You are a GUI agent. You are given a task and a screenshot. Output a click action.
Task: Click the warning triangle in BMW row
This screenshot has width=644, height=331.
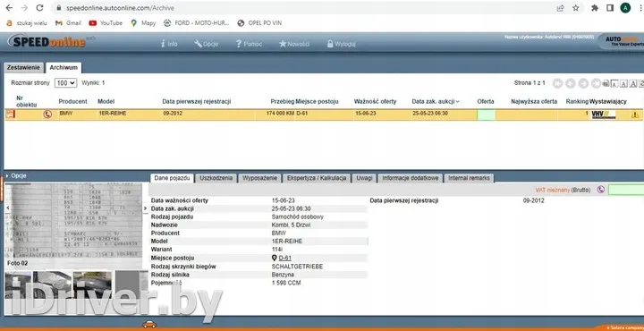tap(635, 115)
